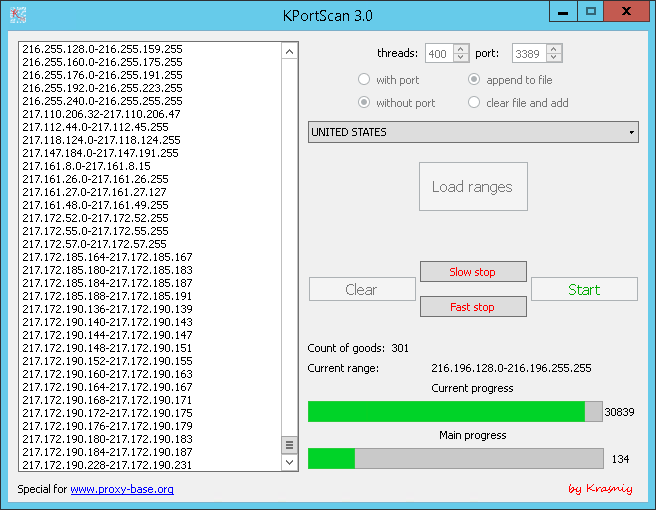Select range 217.118.124.0-217.118.124.255

point(101,140)
